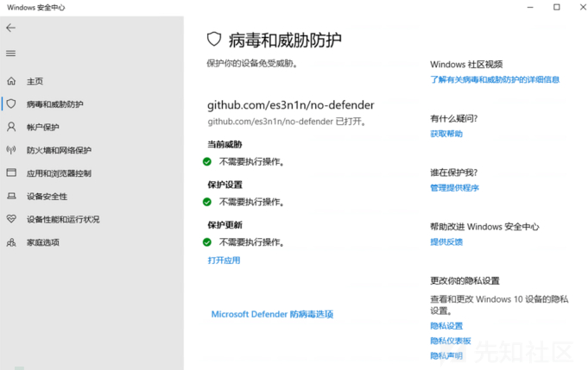Click the 病毒和威胁防护 page title
This screenshot has height=370, width=588.
pyautogui.click(x=285, y=40)
